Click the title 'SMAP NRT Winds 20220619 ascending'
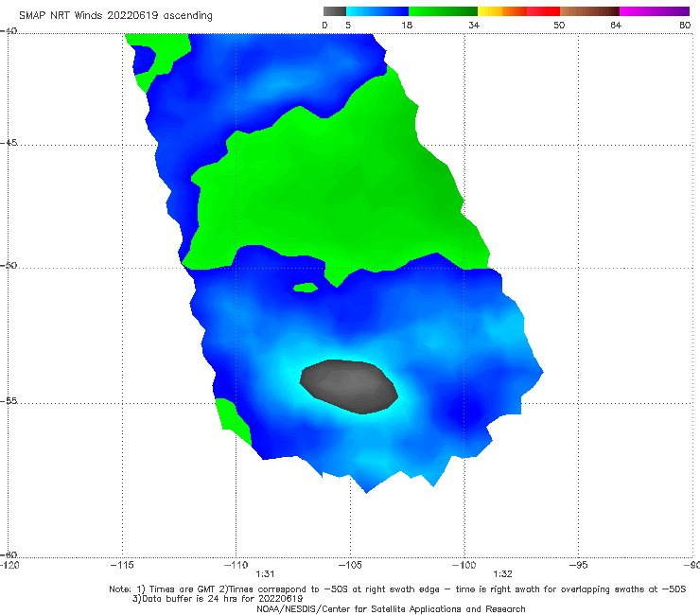Viewport: 700px width, 615px height. pos(115,16)
